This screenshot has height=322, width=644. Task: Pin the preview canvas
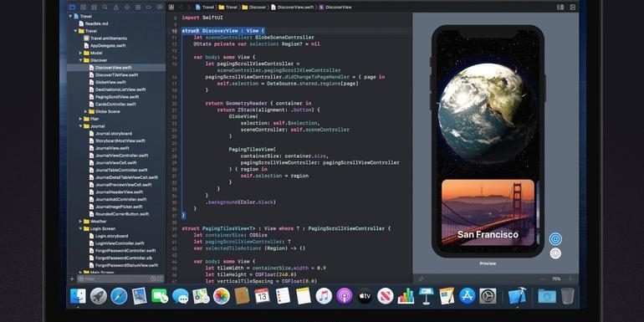click(421, 279)
